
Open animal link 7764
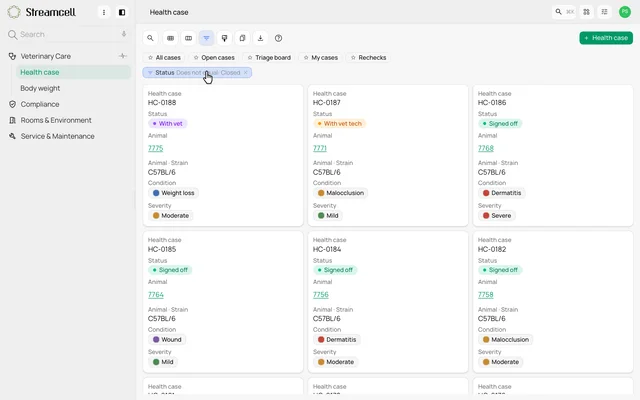pos(156,295)
